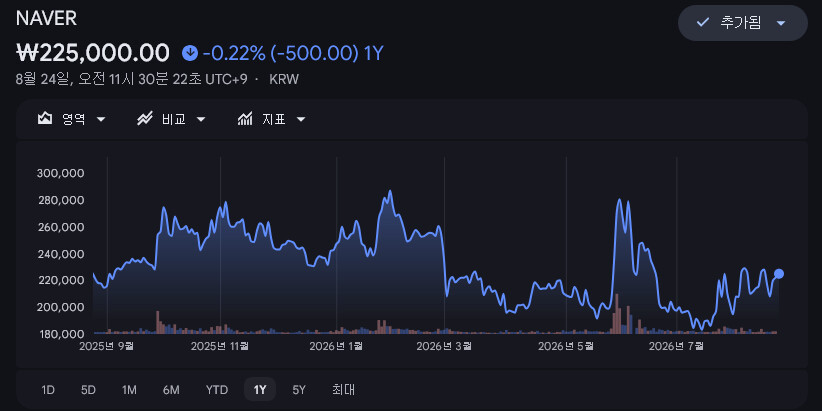
Task: Show the 최대 maximum range
Action: point(343,390)
